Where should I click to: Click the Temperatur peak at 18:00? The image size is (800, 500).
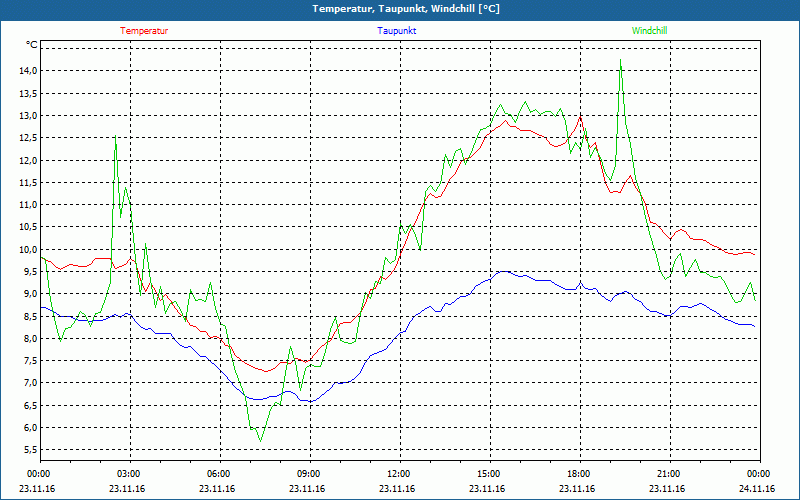coord(580,116)
